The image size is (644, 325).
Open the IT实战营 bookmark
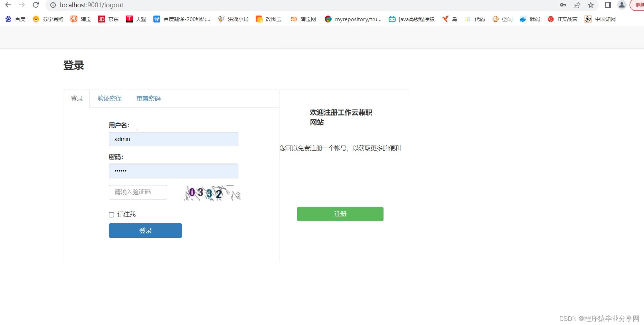(x=562, y=19)
